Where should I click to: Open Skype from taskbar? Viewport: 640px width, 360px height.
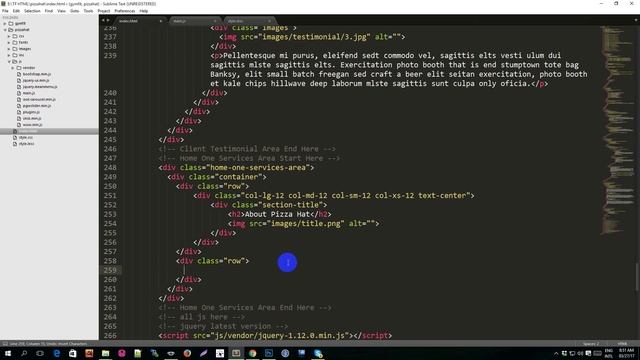(x=318, y=353)
